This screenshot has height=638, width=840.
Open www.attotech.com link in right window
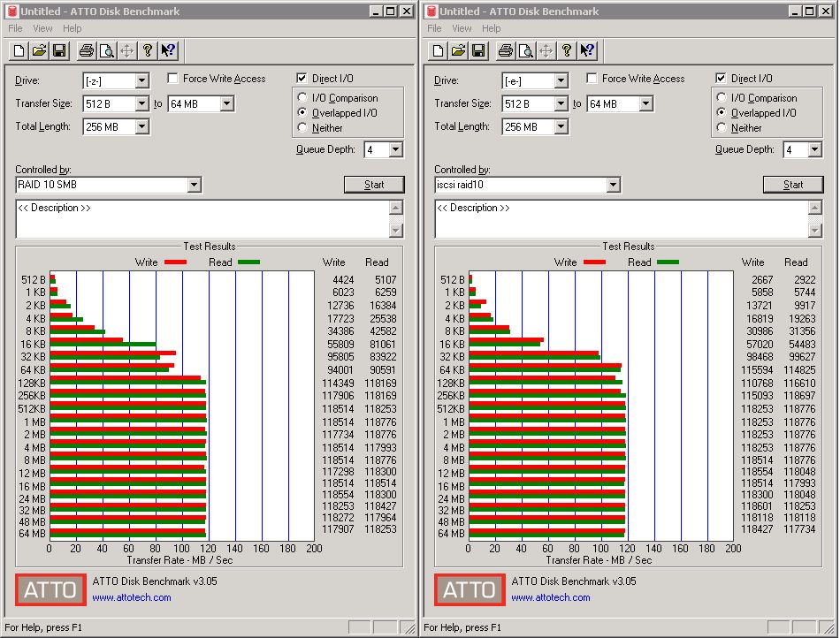pos(551,597)
